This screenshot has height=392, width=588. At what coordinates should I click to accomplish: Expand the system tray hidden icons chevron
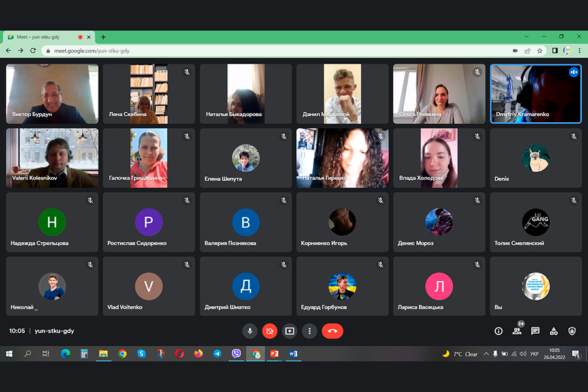(x=486, y=353)
